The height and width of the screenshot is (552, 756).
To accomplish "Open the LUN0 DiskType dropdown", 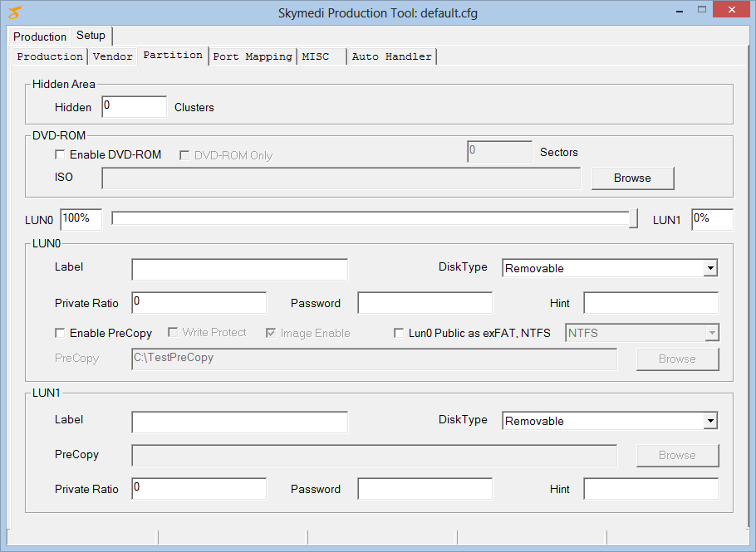I will click(x=709, y=268).
